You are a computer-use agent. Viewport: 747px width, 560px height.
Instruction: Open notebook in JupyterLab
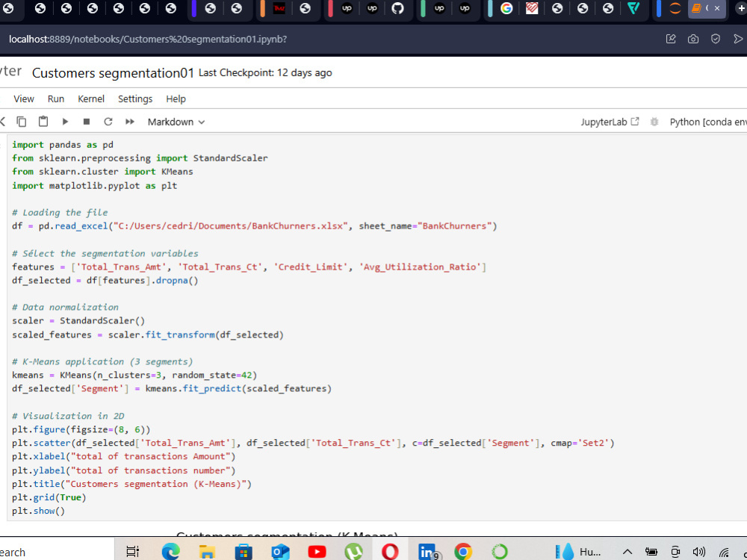(610, 122)
